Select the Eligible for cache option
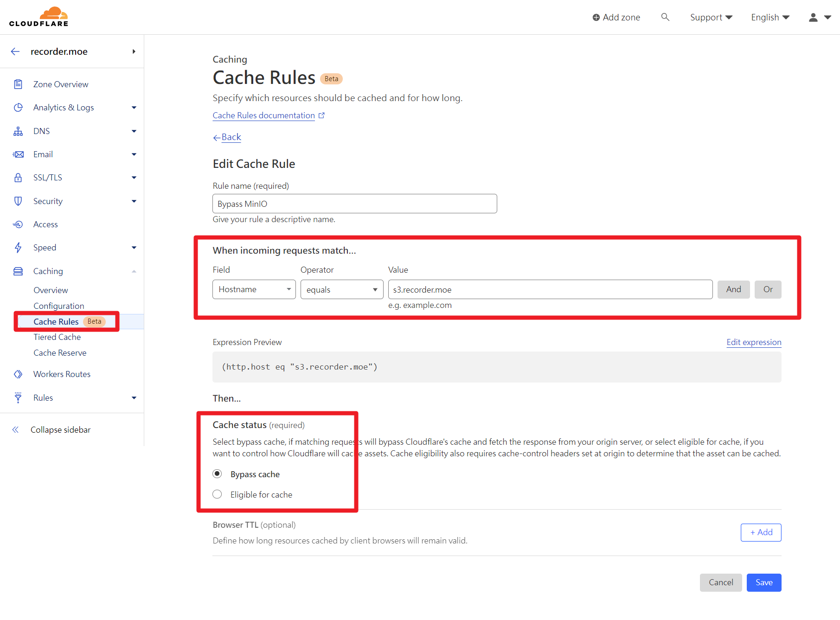 click(x=217, y=494)
